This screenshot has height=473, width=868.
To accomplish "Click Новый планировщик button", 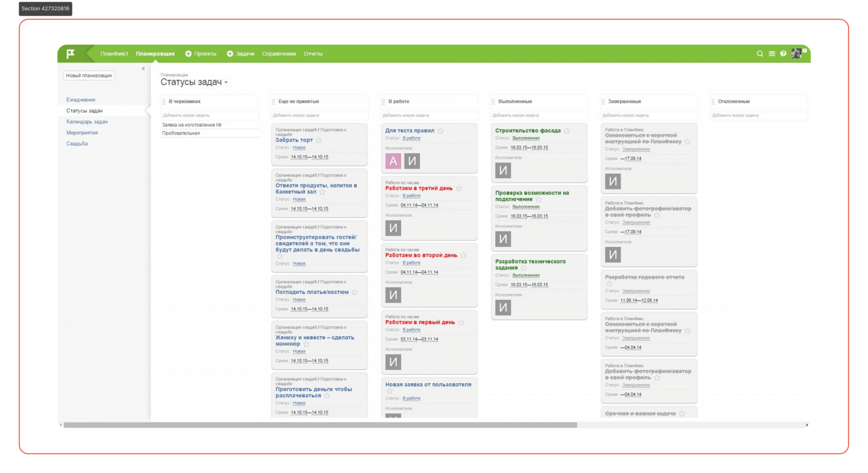I will (x=89, y=75).
